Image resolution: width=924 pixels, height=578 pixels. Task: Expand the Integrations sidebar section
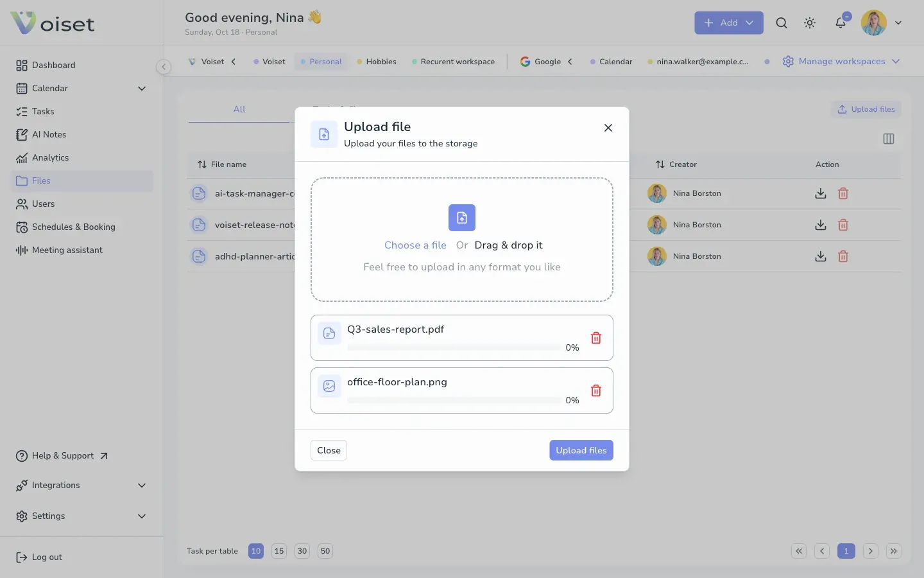(x=142, y=485)
